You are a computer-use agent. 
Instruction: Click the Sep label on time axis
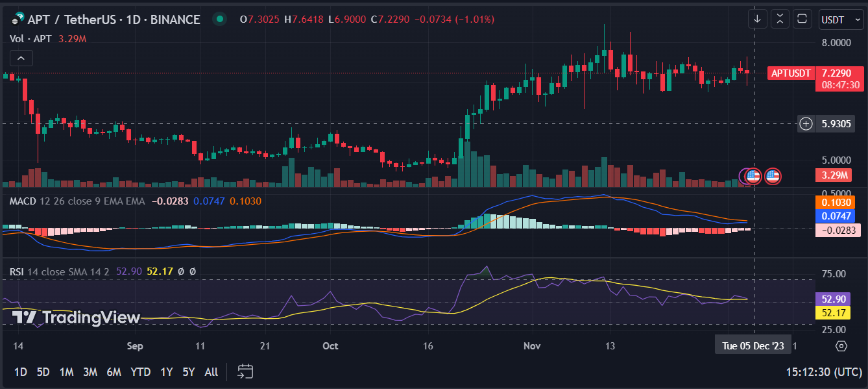134,346
